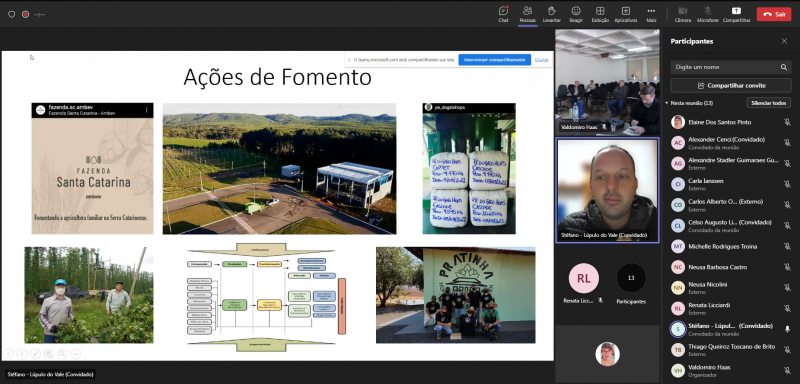Select Valdomiro Haas room video tile

[x=607, y=82]
